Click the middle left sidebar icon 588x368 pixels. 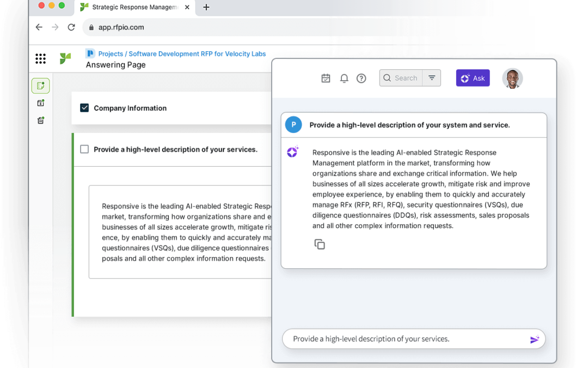tap(41, 103)
